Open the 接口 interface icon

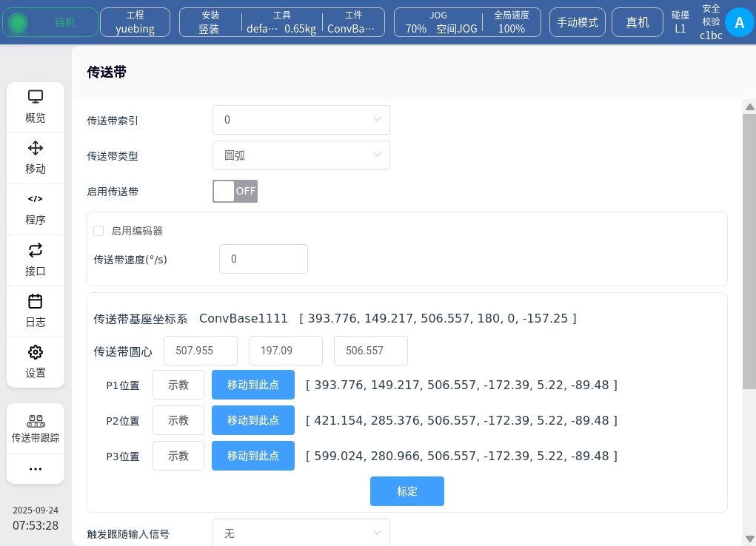tap(36, 250)
